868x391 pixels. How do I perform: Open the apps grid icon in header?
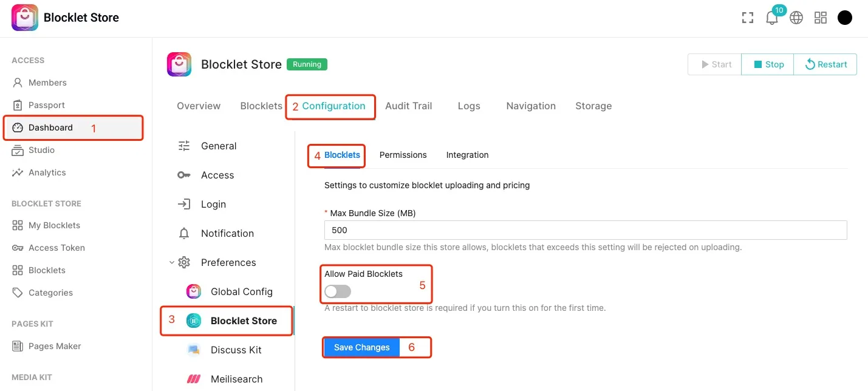click(x=821, y=18)
